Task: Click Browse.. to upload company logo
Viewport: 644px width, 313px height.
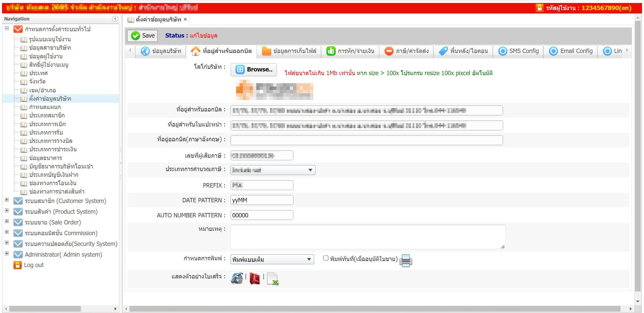Action: pyautogui.click(x=254, y=69)
